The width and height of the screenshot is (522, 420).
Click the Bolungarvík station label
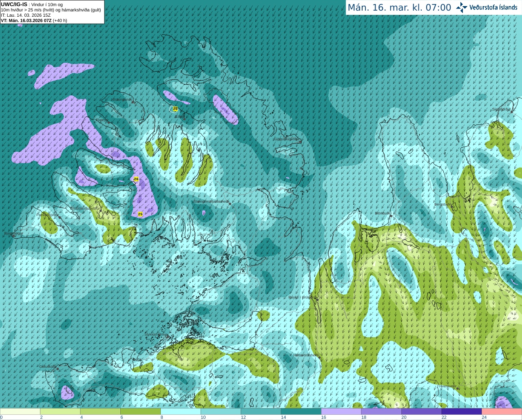pyautogui.click(x=122, y=99)
